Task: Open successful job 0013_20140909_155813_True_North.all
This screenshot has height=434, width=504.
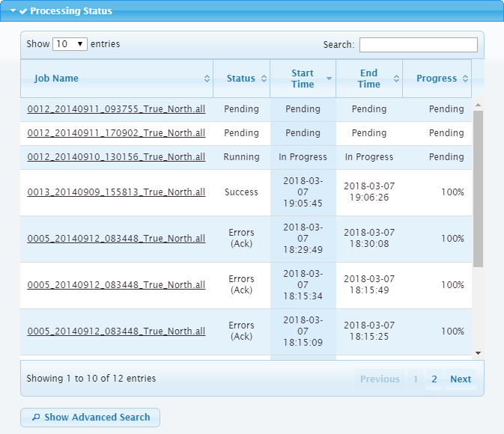Action: coord(116,192)
